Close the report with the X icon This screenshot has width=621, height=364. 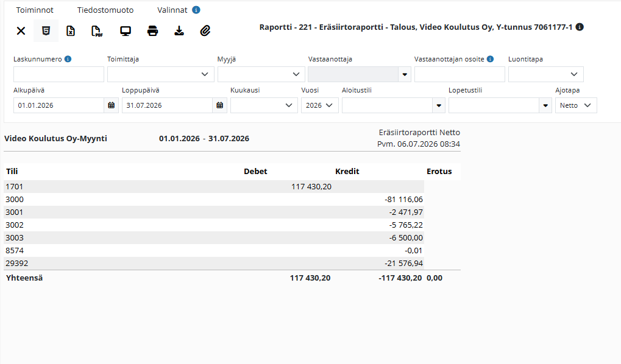(21, 31)
